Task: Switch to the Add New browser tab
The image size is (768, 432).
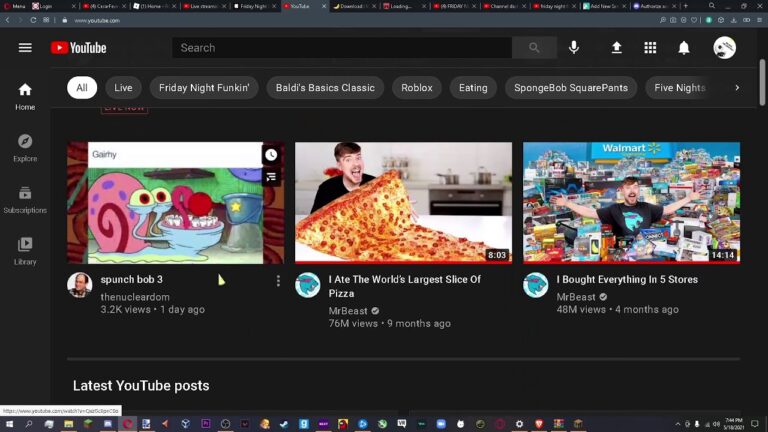Action: pos(603,6)
